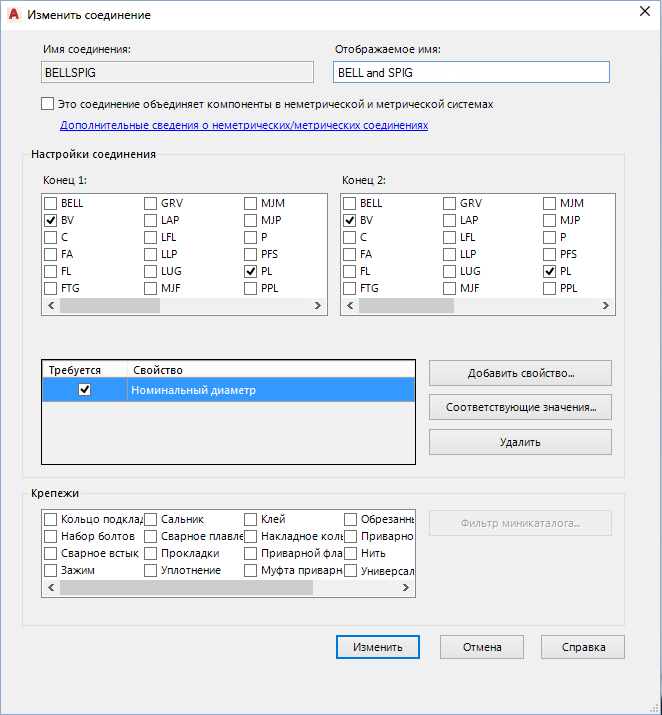The height and width of the screenshot is (715, 662).
Task: Click Изменить button to apply
Action: click(378, 647)
